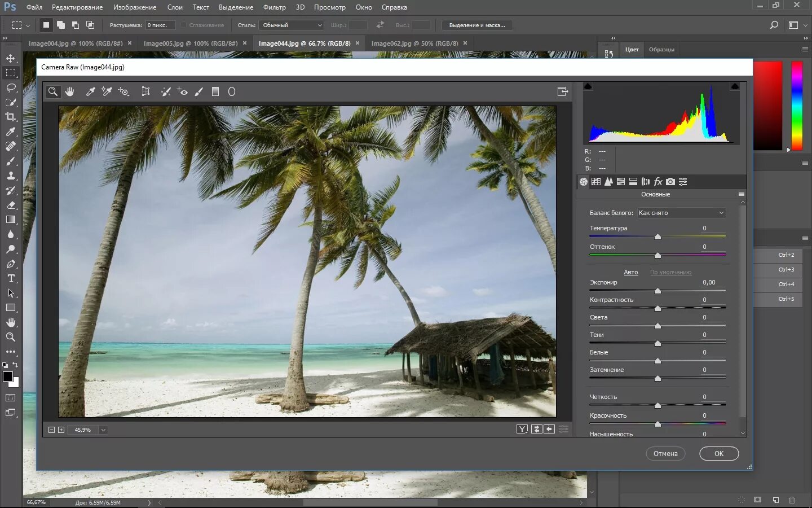Select the Type tool in Photoshop toolbox

coord(11,278)
